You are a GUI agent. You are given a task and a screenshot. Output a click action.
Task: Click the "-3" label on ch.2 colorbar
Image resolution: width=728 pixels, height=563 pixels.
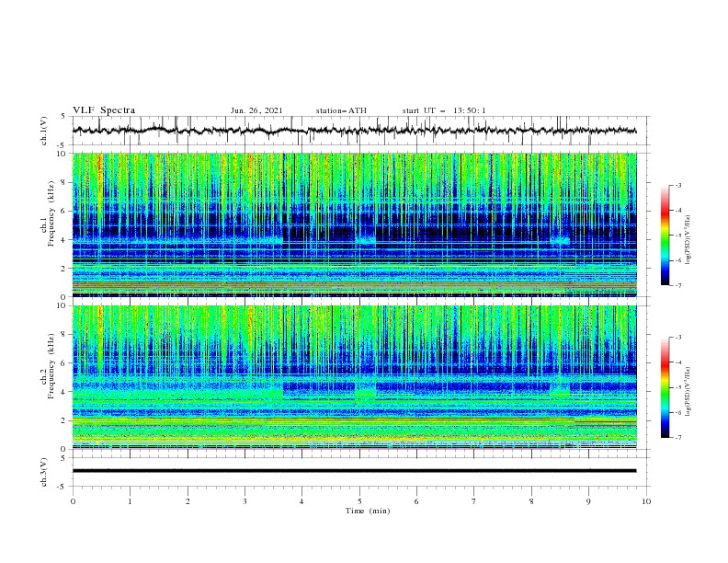677,338
